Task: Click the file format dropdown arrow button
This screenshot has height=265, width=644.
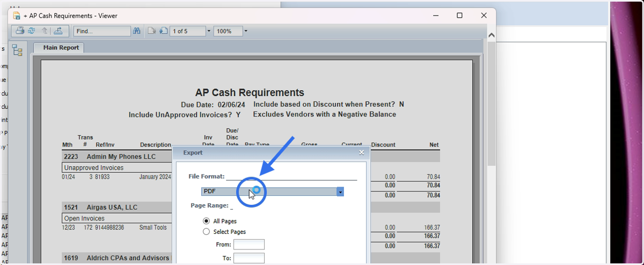Action: (340, 192)
